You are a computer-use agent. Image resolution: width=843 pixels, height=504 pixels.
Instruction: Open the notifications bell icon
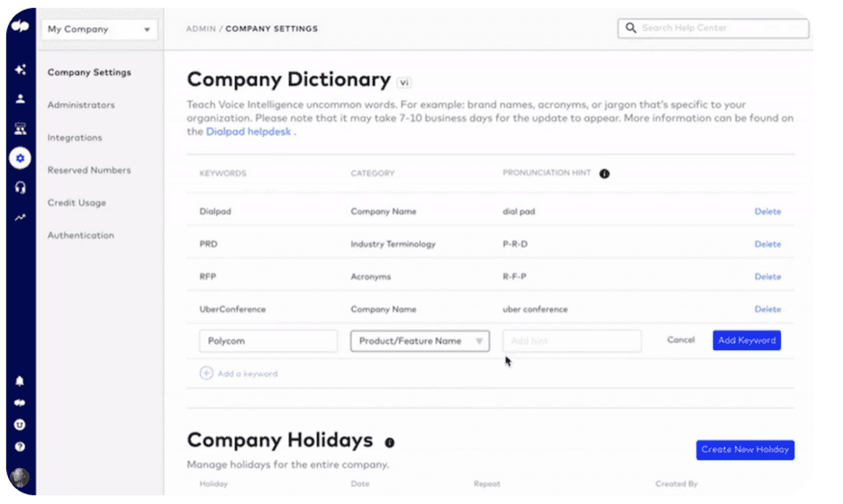[x=20, y=381]
